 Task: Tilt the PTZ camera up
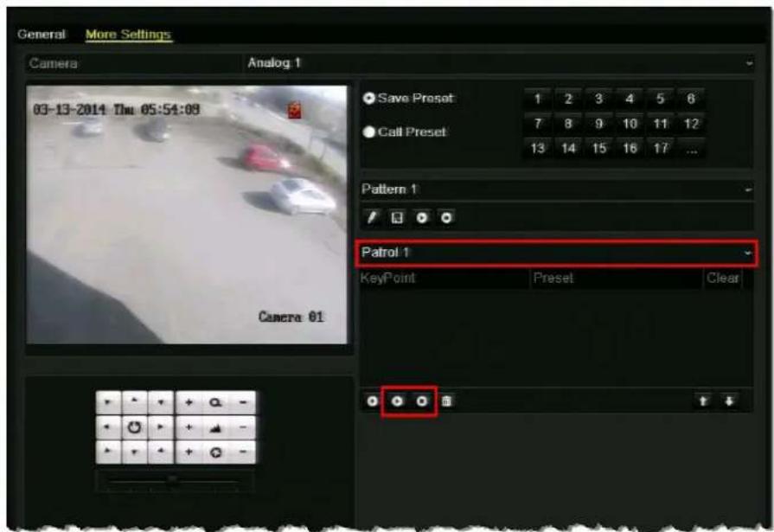[x=134, y=402]
